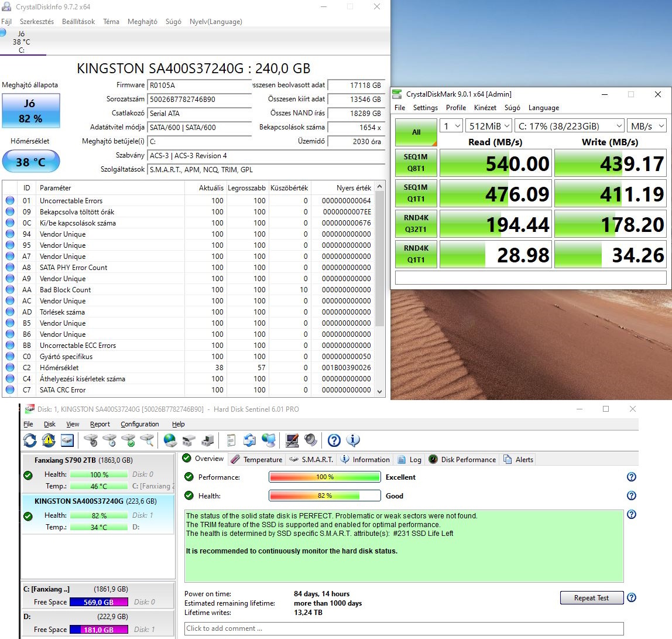Click the SEQ1M Q8T1 test button
Viewport: 672px width, 639px height.
click(x=416, y=163)
